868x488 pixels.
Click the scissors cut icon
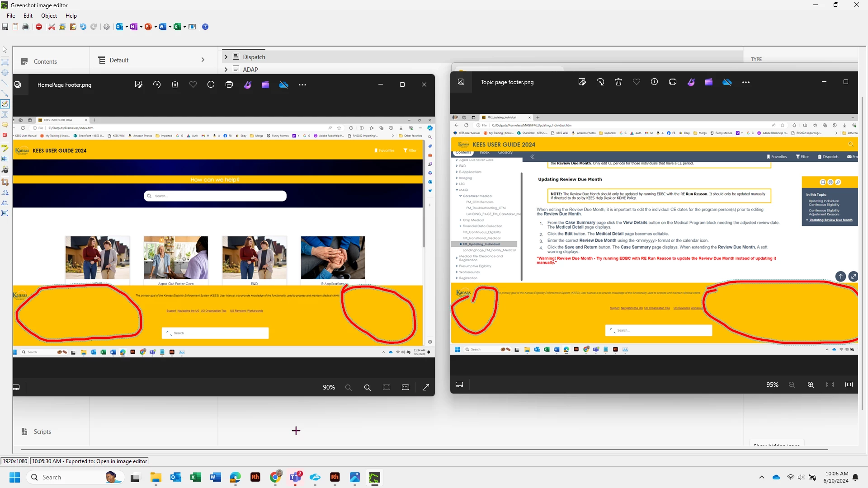coord(52,27)
